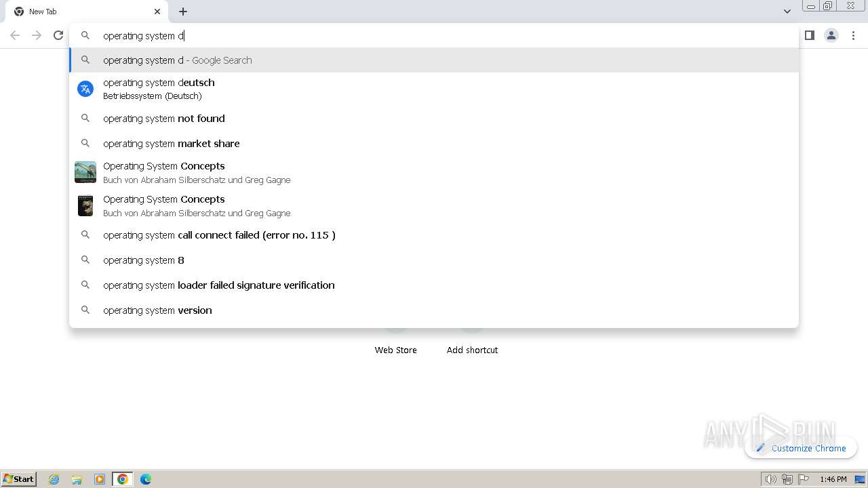This screenshot has width=868, height=488.
Task: Click search icon next to 'not found' suggestion
Action: point(85,118)
